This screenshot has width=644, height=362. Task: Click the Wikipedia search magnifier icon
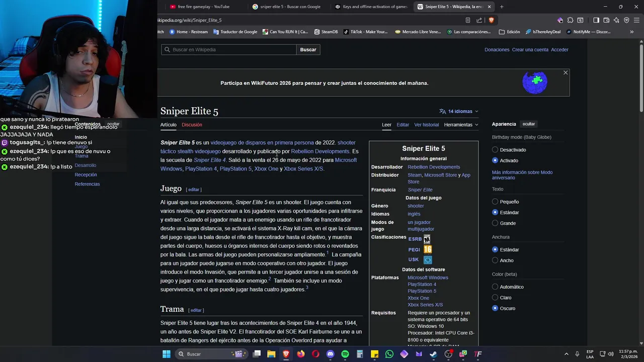[167, 50]
